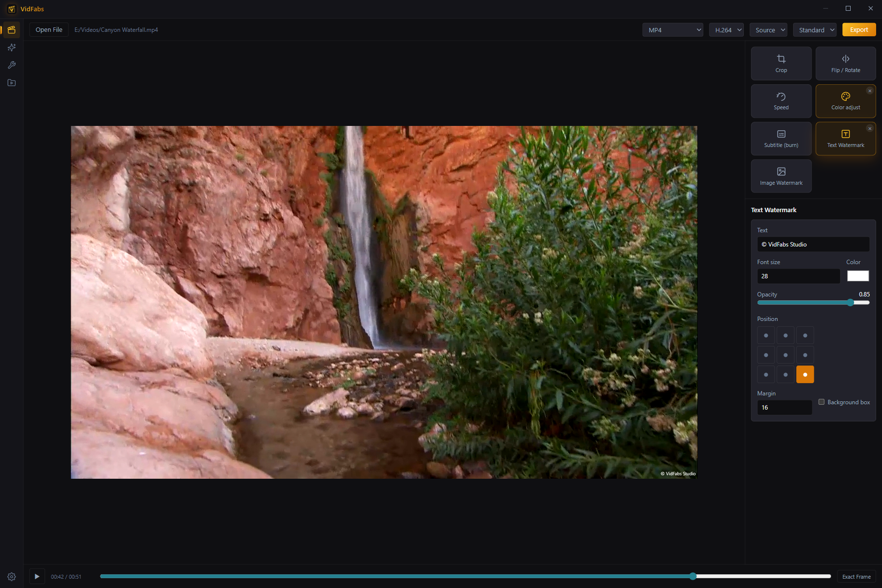Select the Subtitle (burn) tool
882x588 pixels.
tap(781, 139)
